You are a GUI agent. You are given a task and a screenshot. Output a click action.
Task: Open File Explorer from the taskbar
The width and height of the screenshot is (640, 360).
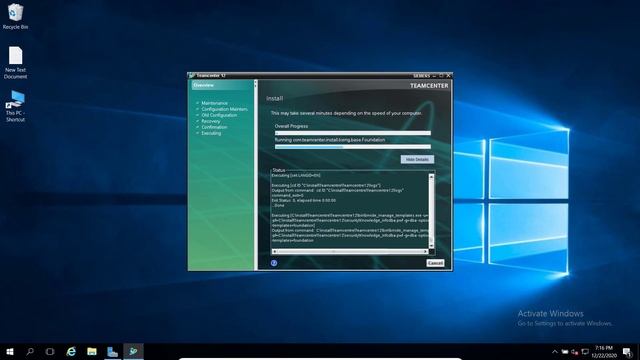[x=92, y=351]
